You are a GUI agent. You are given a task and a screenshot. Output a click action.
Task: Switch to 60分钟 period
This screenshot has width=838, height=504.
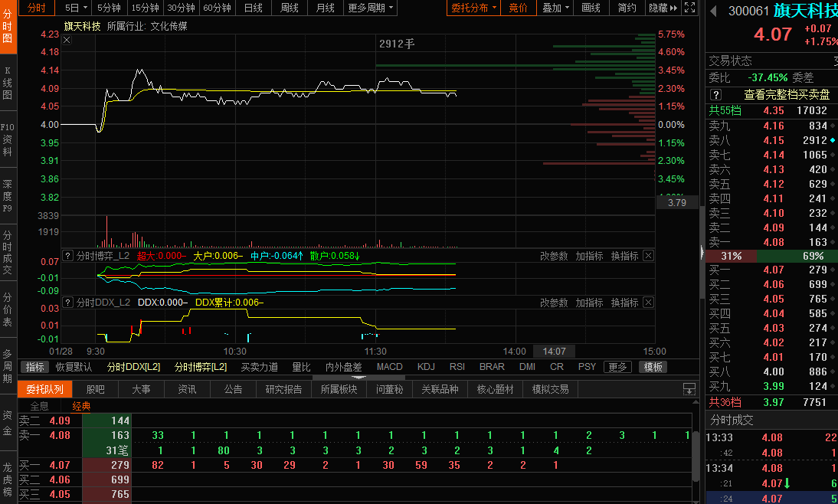tap(217, 8)
